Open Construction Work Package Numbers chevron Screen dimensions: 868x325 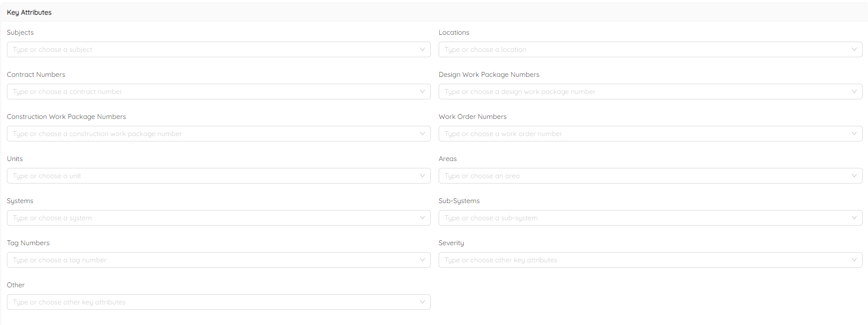tap(423, 134)
